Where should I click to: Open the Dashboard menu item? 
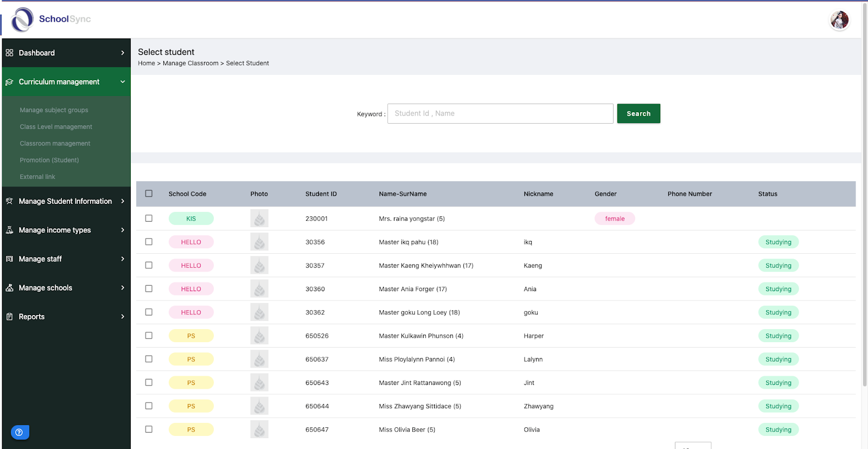click(66, 53)
